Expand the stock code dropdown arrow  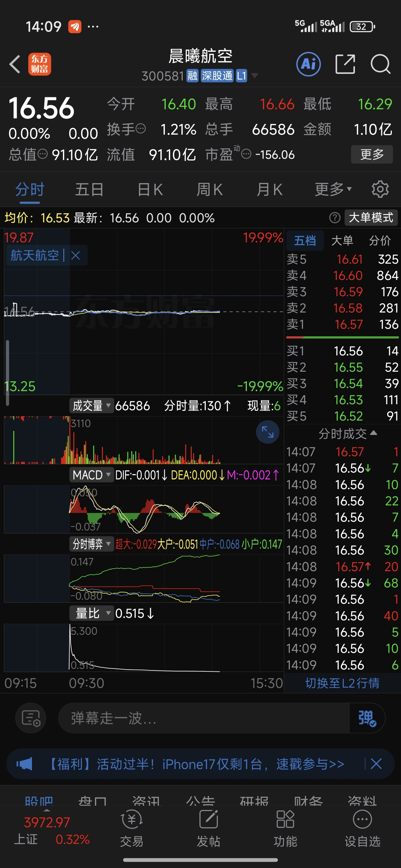pyautogui.click(x=255, y=75)
